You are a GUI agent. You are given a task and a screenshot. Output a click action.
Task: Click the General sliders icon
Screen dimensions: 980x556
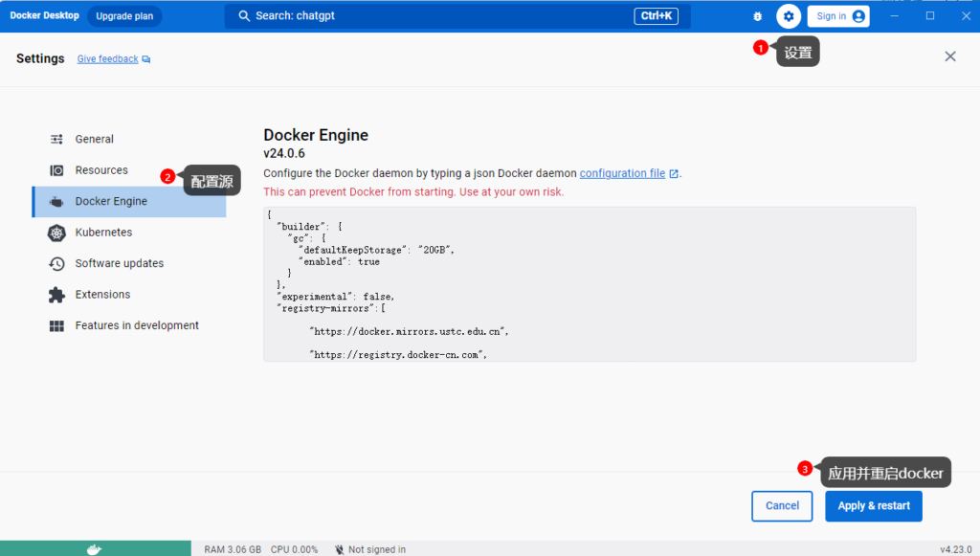pyautogui.click(x=56, y=140)
